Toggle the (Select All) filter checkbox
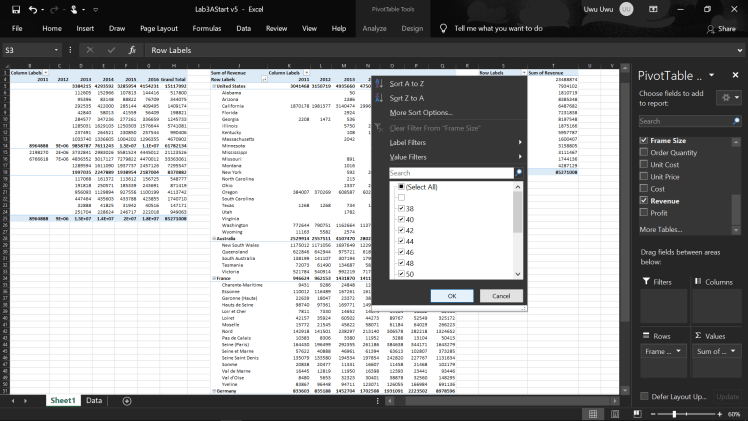 pyautogui.click(x=401, y=187)
